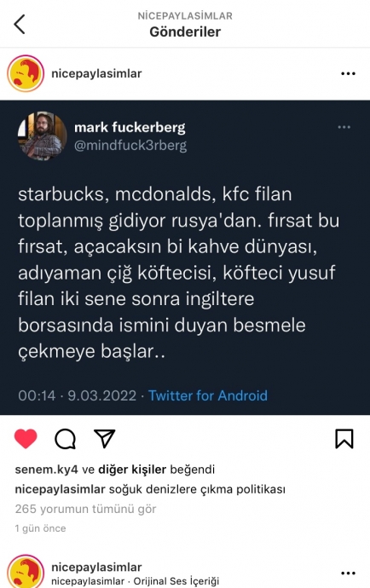Tap the embedded tweet's three-dot icon

tap(344, 127)
